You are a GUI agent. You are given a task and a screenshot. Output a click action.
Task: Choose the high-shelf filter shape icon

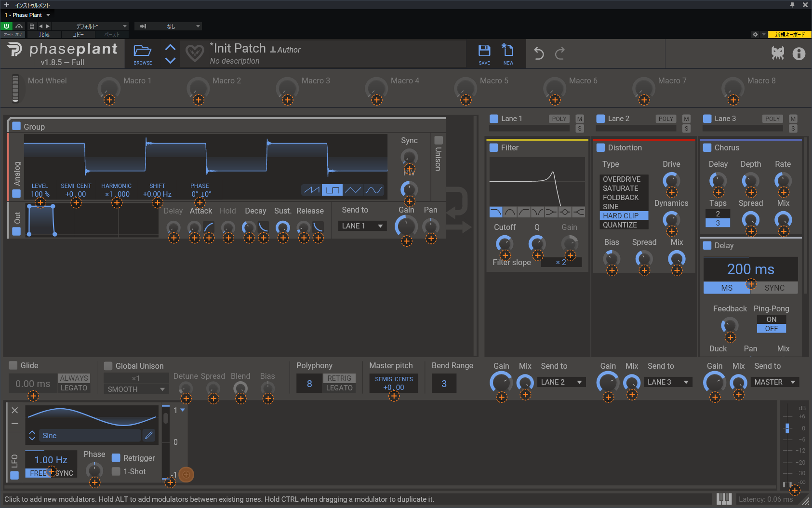click(578, 212)
